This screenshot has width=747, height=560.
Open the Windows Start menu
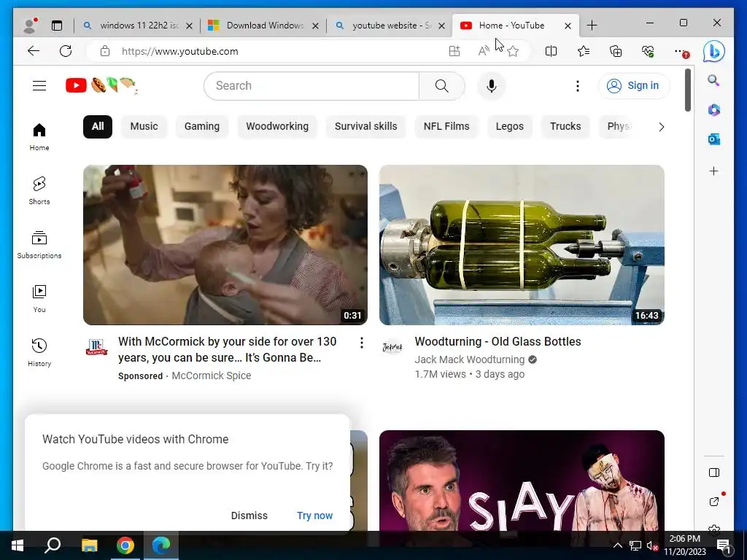18,545
